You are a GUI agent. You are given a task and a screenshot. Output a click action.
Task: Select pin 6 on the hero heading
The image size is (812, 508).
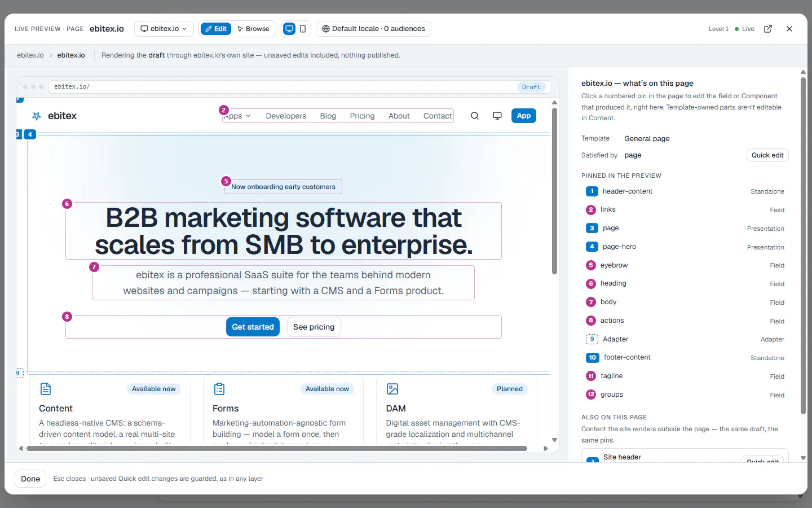(x=67, y=204)
